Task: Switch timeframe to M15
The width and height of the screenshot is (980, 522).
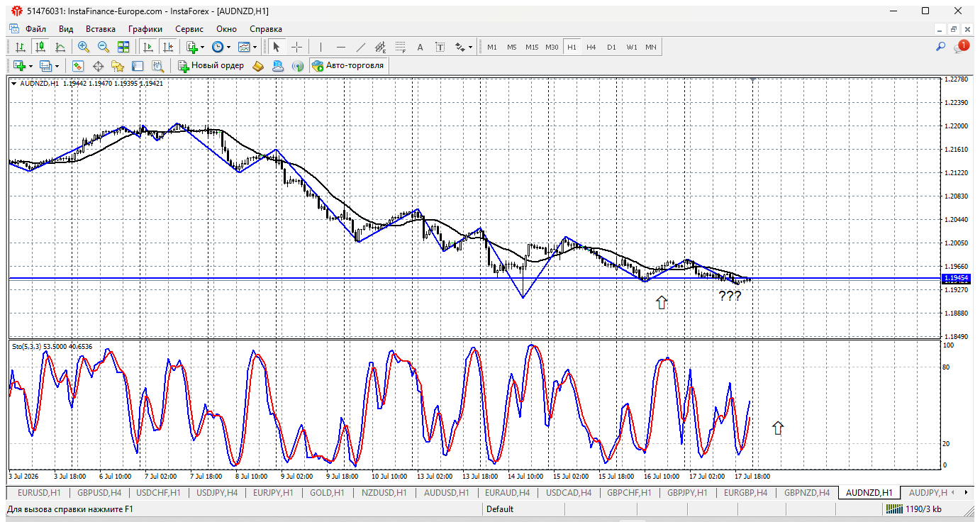Action: (532, 47)
